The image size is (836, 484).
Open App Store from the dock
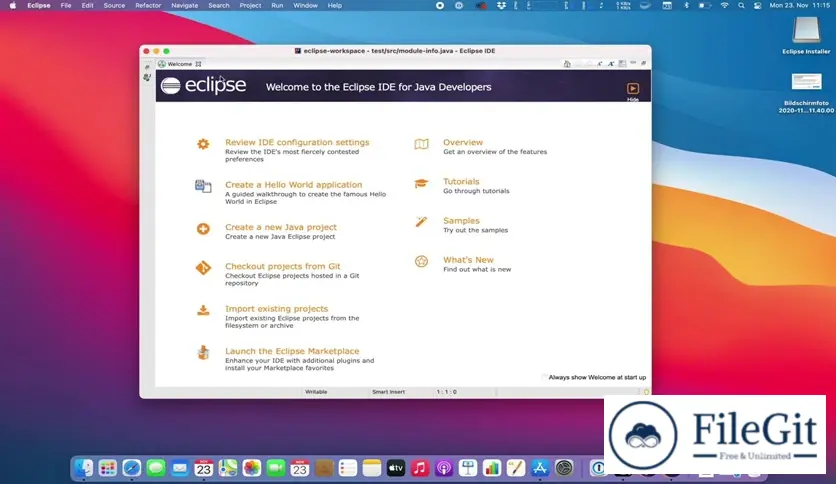click(540, 468)
